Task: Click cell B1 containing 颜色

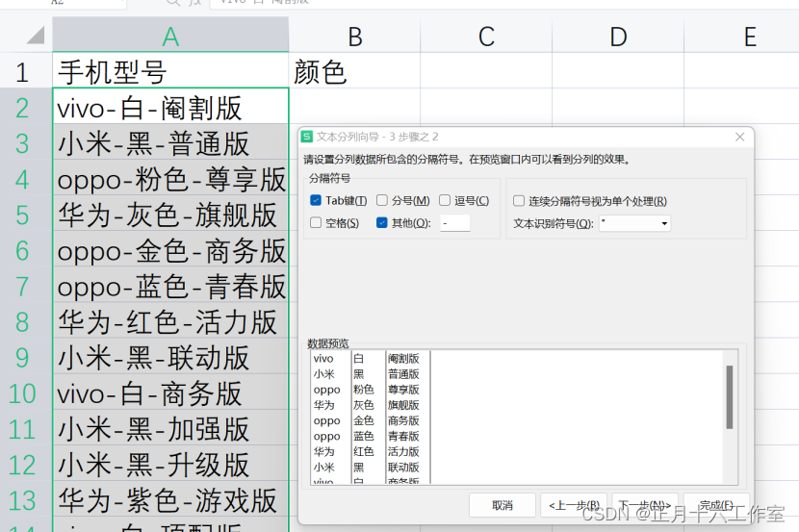Action: tap(354, 71)
